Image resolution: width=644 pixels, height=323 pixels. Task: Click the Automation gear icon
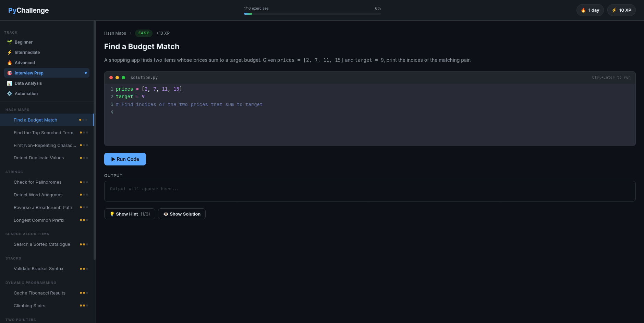tap(9, 93)
